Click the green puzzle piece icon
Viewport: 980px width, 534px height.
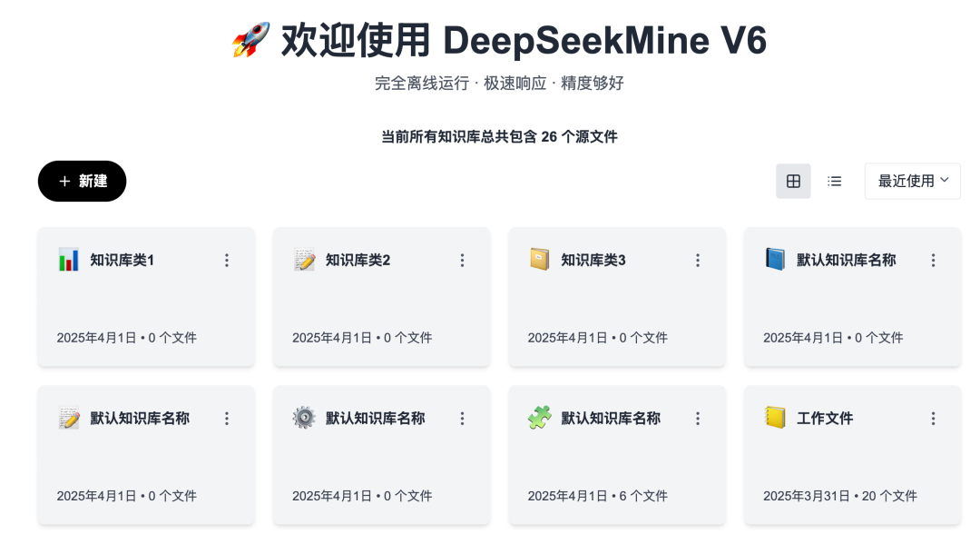tap(540, 418)
